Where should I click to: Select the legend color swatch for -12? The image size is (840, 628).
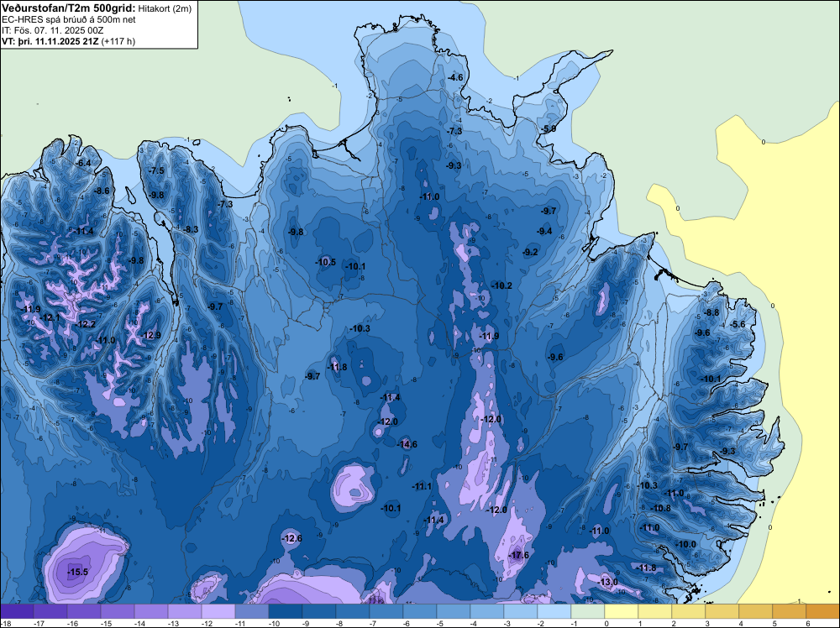pos(218,611)
